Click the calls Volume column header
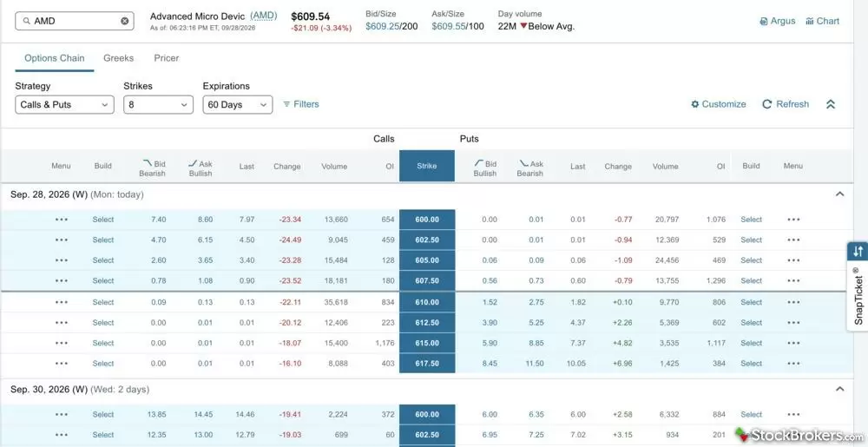The width and height of the screenshot is (868, 447). [x=334, y=167]
